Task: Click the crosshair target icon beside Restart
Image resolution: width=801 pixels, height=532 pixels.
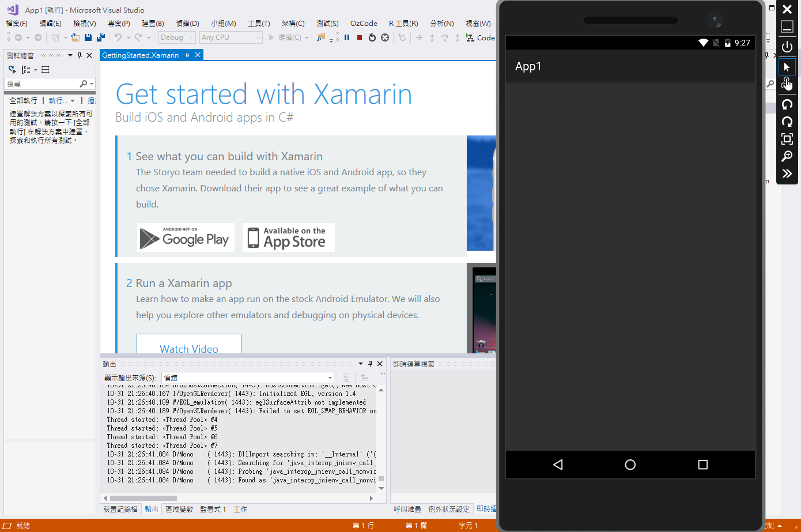Action: coord(385,37)
